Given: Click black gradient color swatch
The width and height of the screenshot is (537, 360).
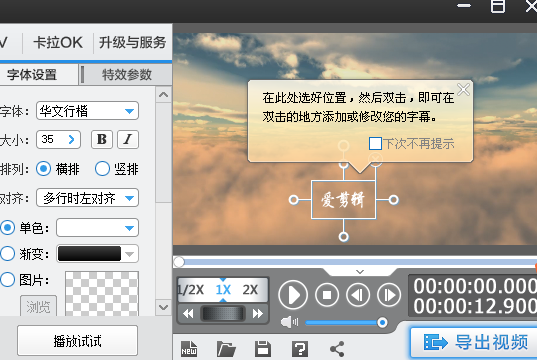Looking at the screenshot, I should click(89, 254).
